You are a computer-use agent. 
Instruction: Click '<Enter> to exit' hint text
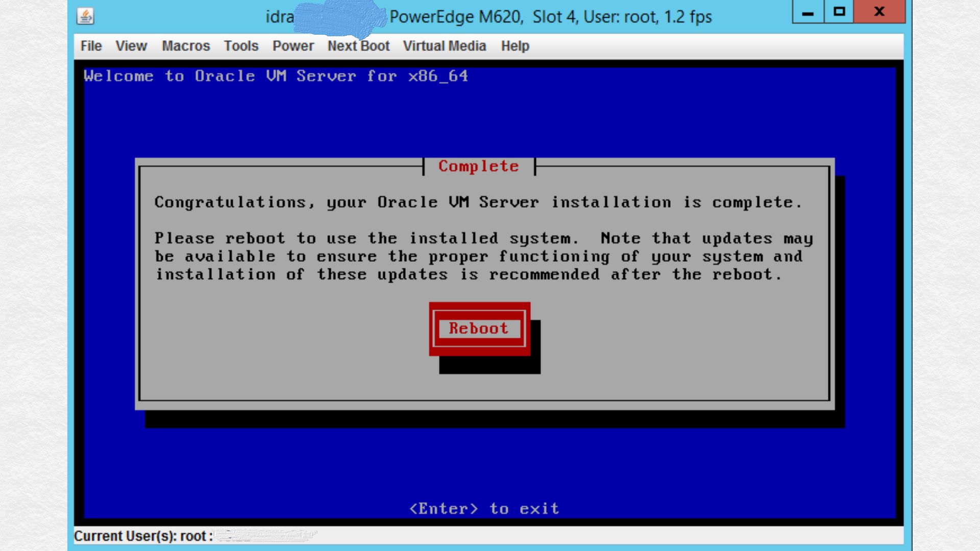pyautogui.click(x=484, y=509)
